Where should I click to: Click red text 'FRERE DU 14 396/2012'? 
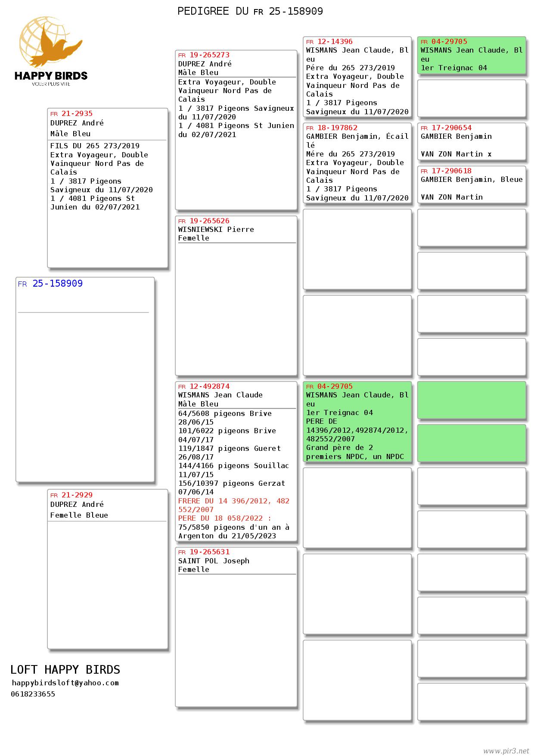click(x=225, y=501)
